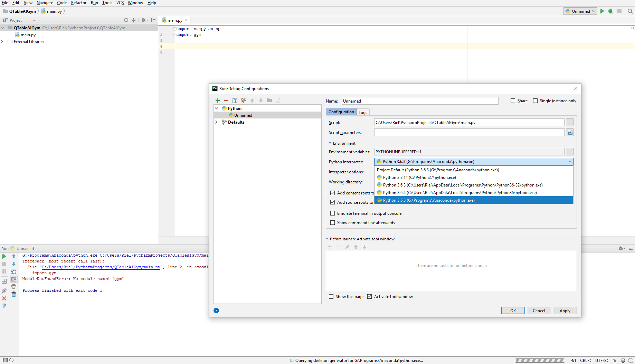Expand External Libraries in Project tree
The height and width of the screenshot is (364, 635).
click(x=2, y=42)
